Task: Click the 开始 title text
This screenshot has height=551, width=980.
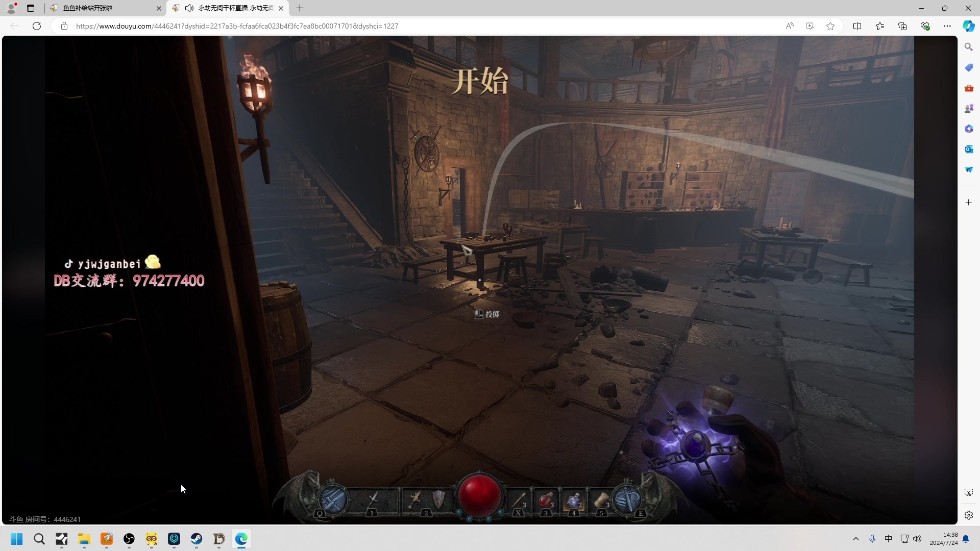Action: click(480, 81)
